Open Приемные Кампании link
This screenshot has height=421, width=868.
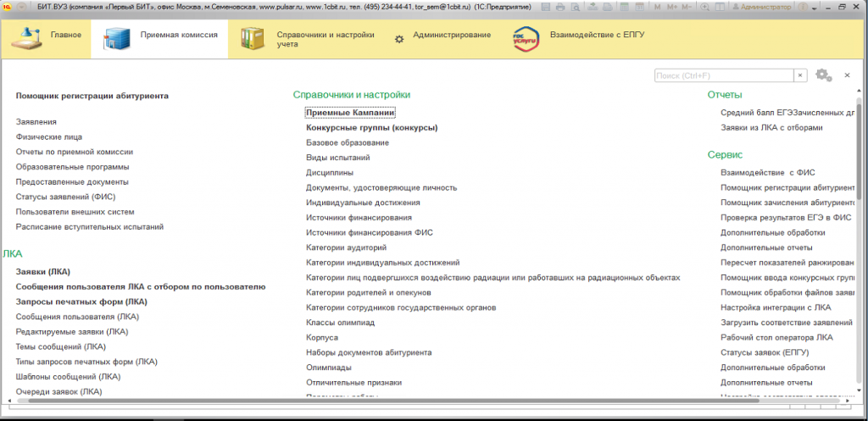click(x=350, y=113)
